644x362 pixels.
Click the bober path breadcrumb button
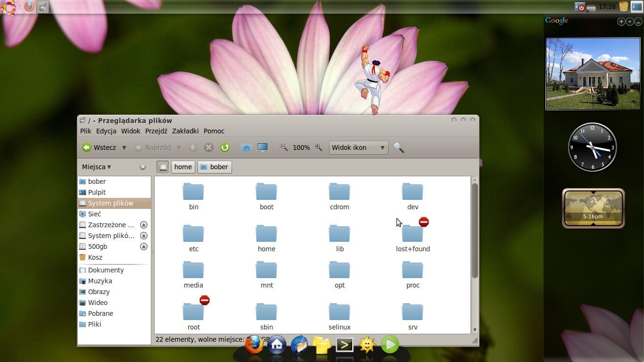coord(215,167)
